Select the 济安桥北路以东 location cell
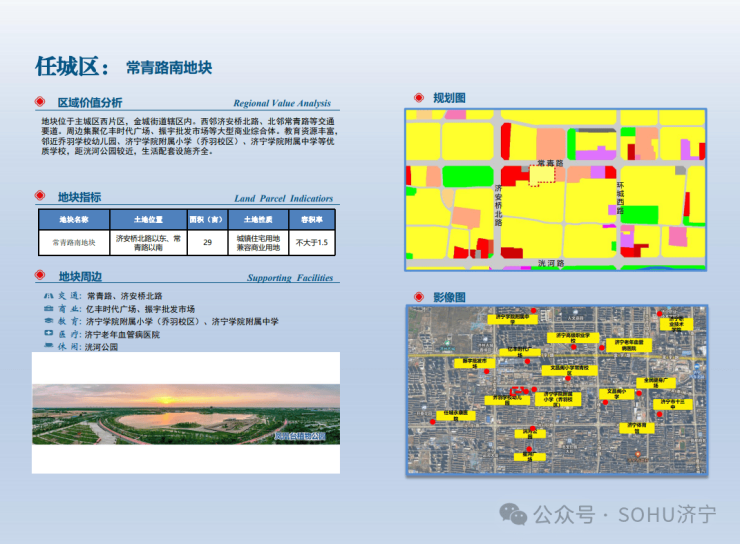Screen dimensions: 740x544 coord(149,243)
